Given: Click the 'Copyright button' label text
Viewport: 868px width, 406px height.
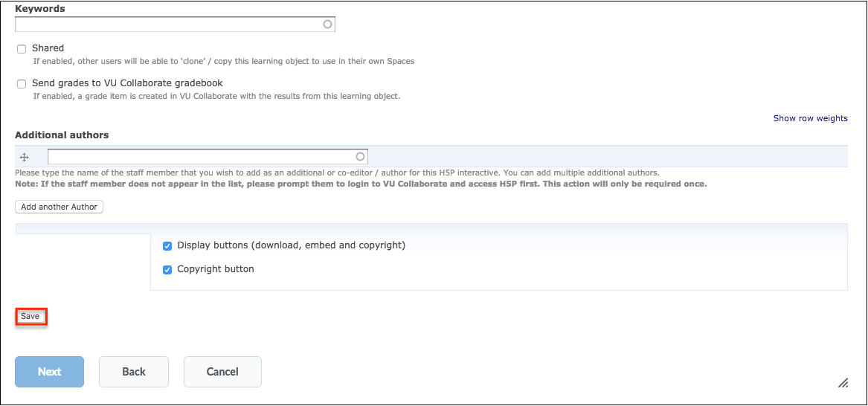Looking at the screenshot, I should point(216,269).
